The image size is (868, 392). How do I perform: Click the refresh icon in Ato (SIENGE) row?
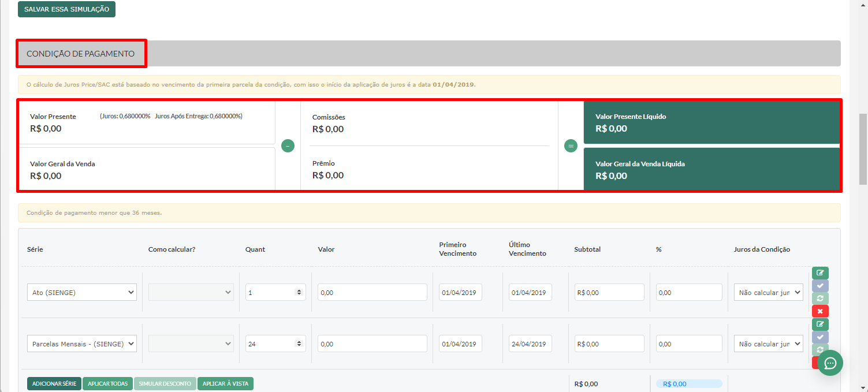[x=820, y=298]
